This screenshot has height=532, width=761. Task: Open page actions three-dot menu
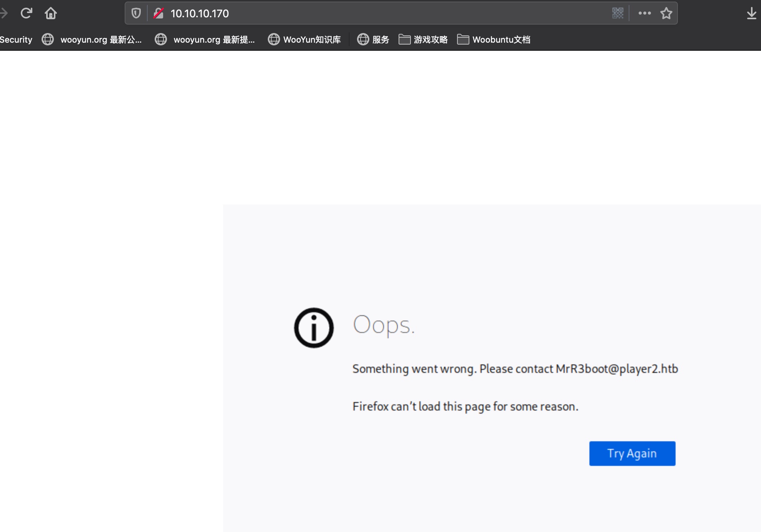[644, 13]
